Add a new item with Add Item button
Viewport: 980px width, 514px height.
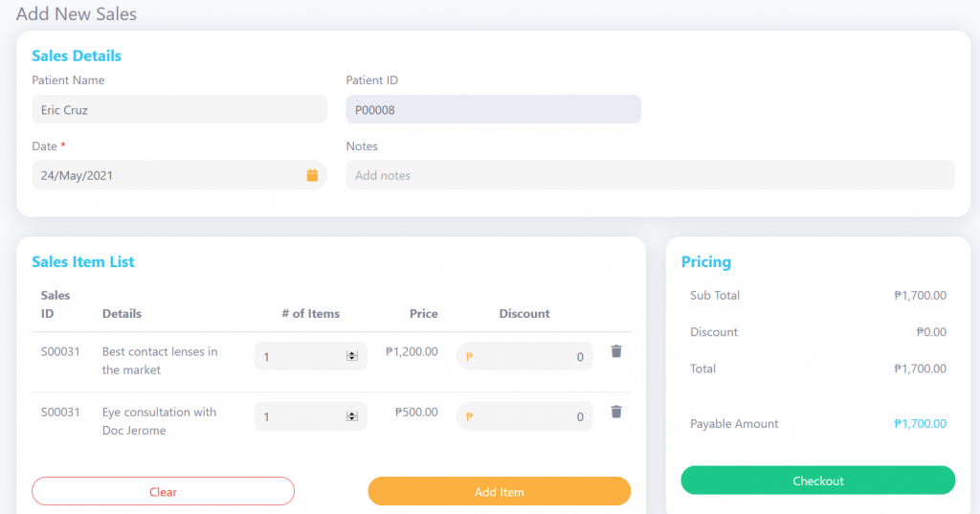point(499,491)
